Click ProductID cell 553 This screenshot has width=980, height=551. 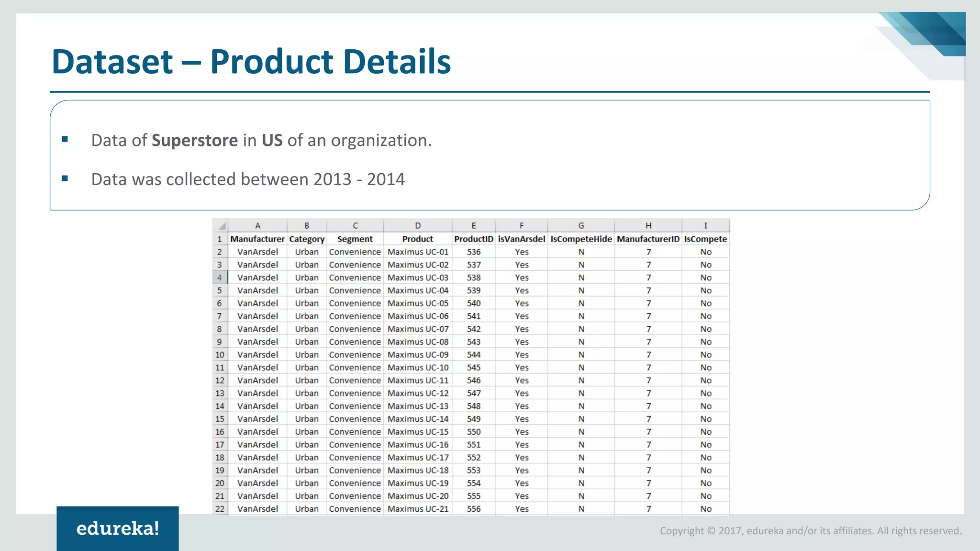tap(474, 470)
